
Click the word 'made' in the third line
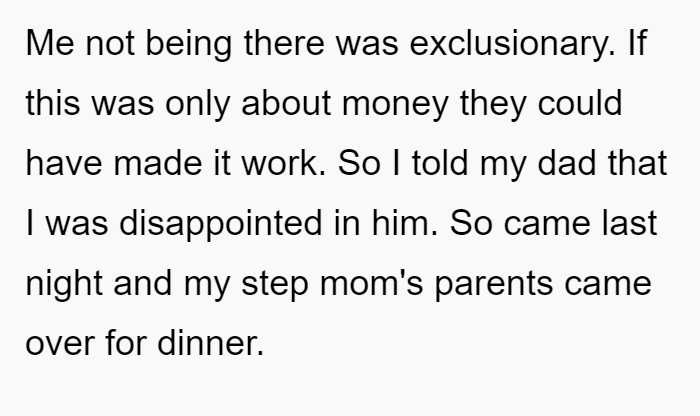[158, 163]
